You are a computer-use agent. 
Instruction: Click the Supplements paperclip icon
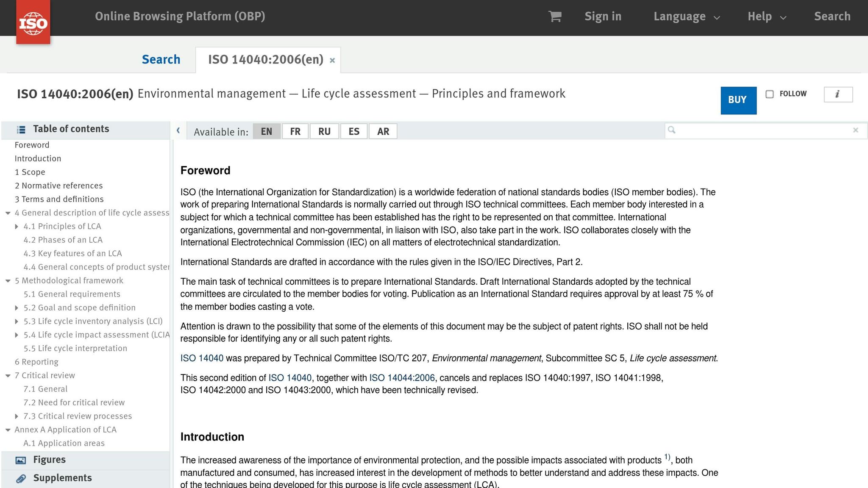21,478
